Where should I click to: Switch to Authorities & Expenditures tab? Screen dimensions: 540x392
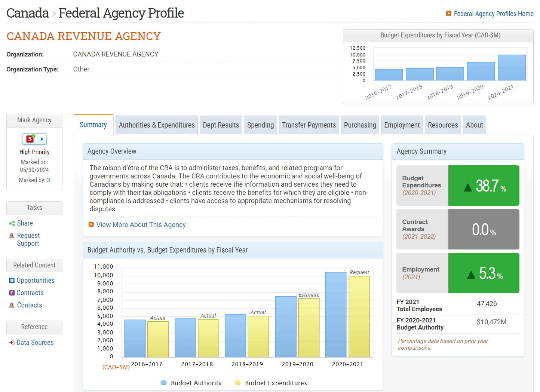(157, 125)
